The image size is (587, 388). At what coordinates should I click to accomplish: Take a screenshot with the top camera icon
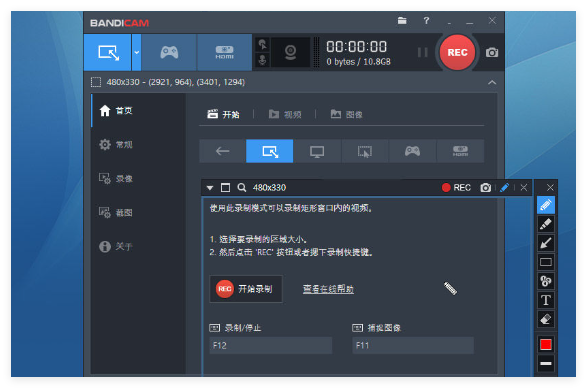492,52
